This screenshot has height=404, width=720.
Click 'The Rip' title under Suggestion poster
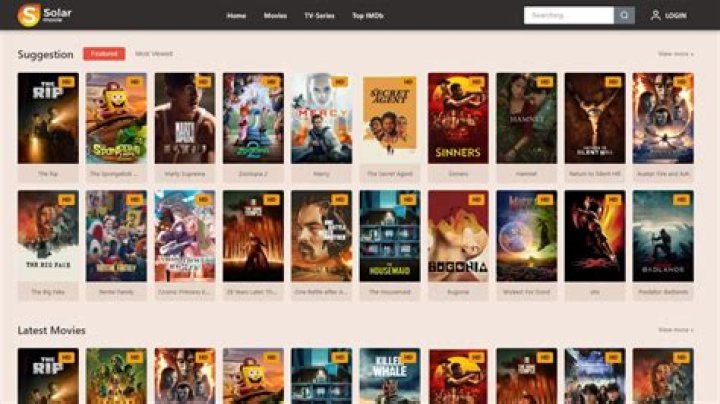(x=48, y=174)
